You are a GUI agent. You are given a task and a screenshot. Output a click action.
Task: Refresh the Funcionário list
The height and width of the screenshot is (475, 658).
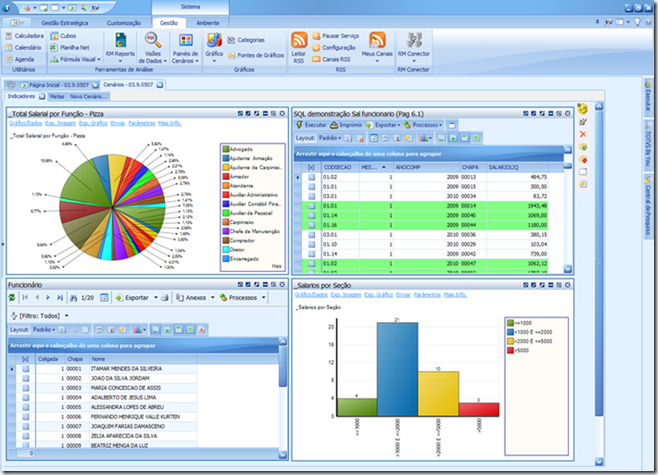tap(12, 298)
